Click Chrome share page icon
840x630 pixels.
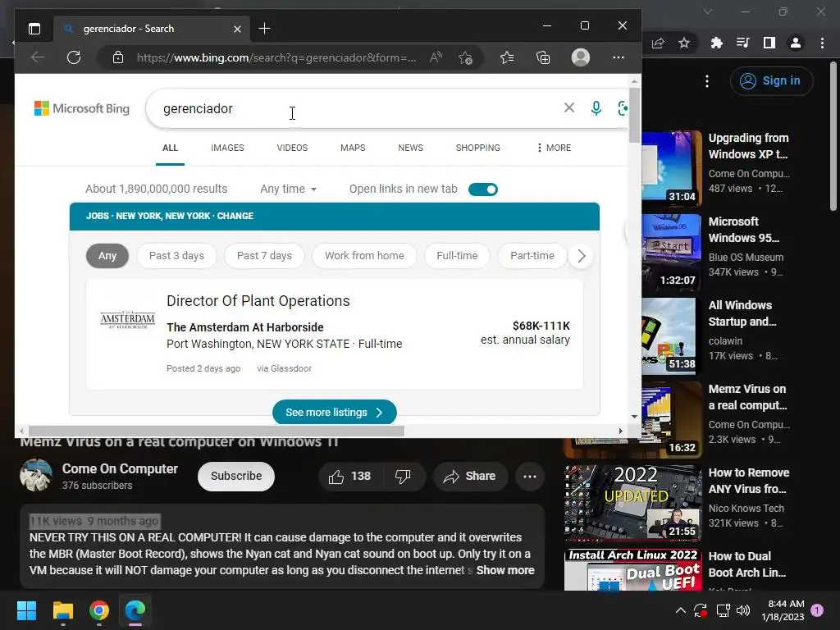pyautogui.click(x=658, y=43)
